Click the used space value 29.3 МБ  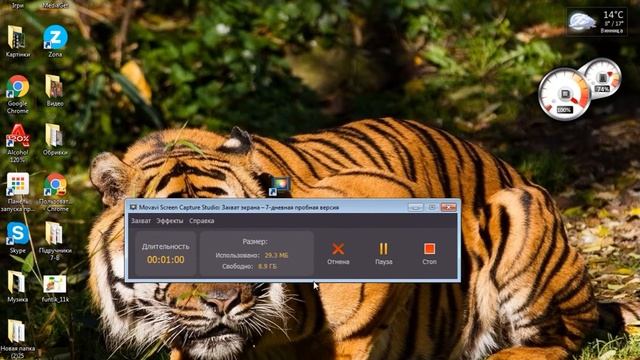pyautogui.click(x=276, y=256)
